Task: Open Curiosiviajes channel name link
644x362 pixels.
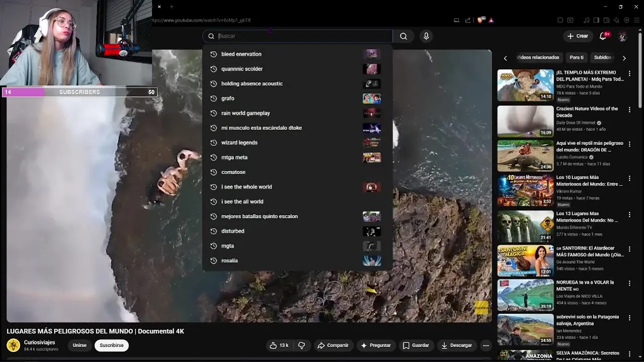Action: tap(39, 342)
